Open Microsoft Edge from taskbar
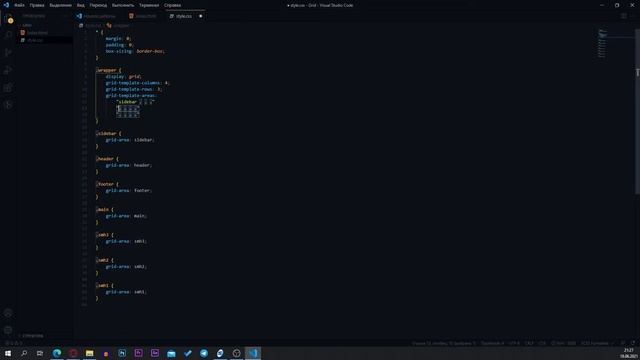The height and width of the screenshot is (360, 640). [x=57, y=353]
